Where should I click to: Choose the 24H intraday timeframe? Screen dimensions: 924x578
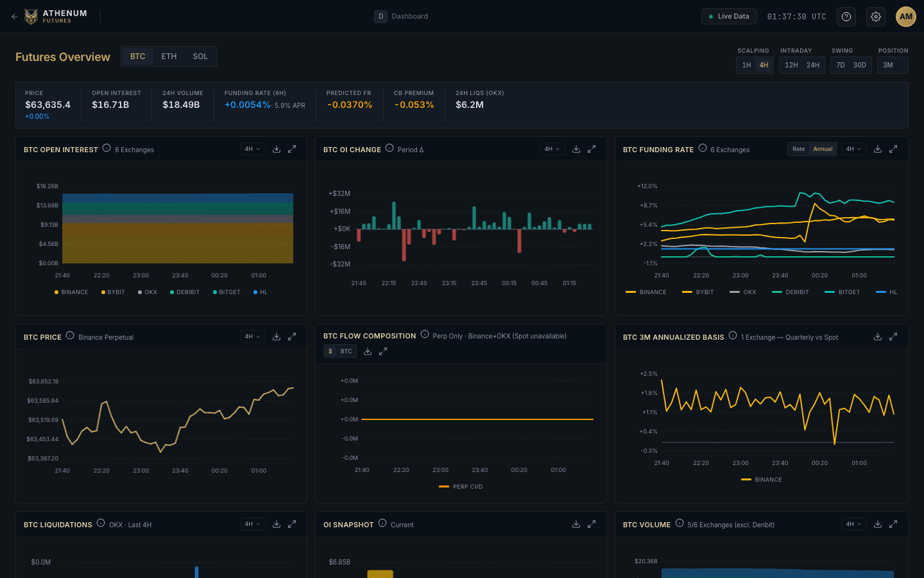pyautogui.click(x=813, y=65)
